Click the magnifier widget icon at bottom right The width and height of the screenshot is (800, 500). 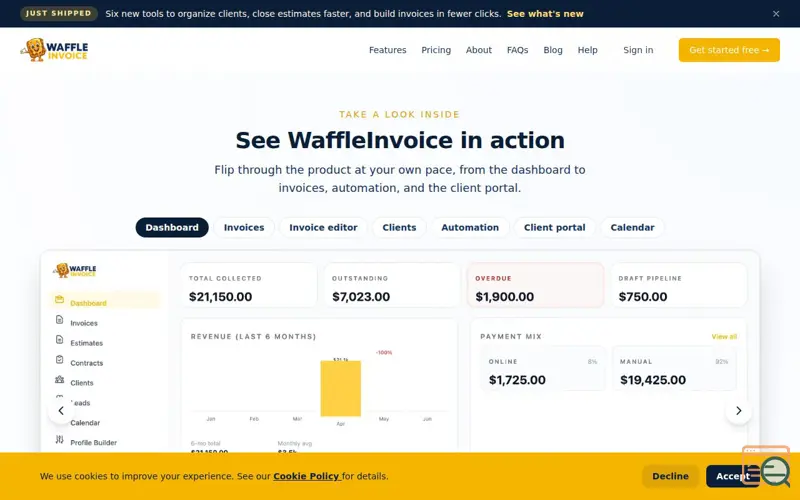(x=776, y=470)
